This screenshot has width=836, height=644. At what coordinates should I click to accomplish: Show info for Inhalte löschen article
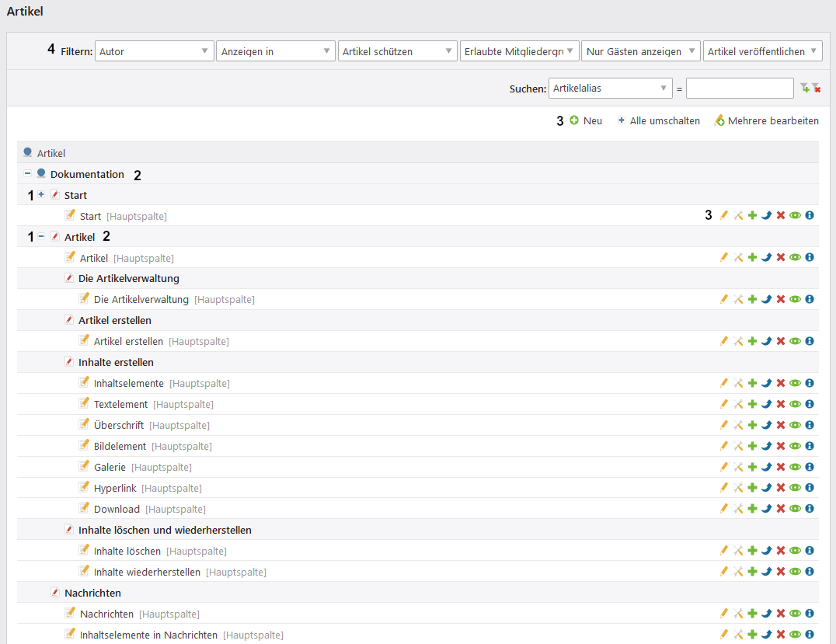[809, 551]
